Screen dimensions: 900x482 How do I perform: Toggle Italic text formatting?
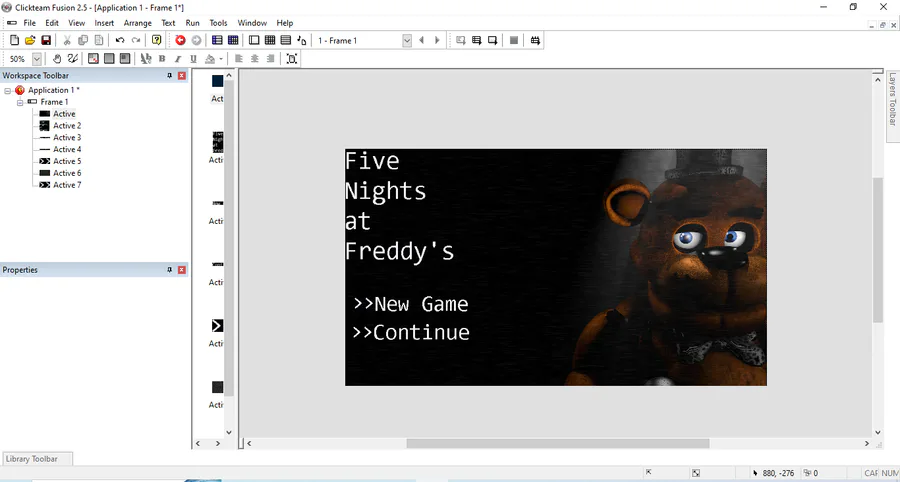pyautogui.click(x=178, y=59)
